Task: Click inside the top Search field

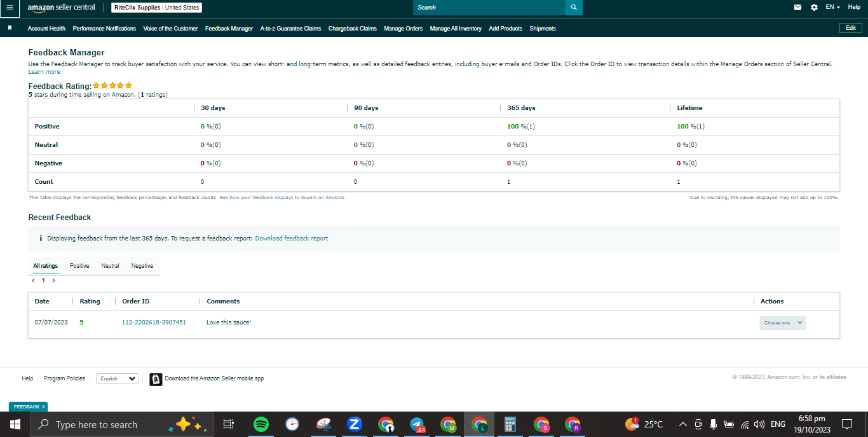Action: (x=489, y=8)
